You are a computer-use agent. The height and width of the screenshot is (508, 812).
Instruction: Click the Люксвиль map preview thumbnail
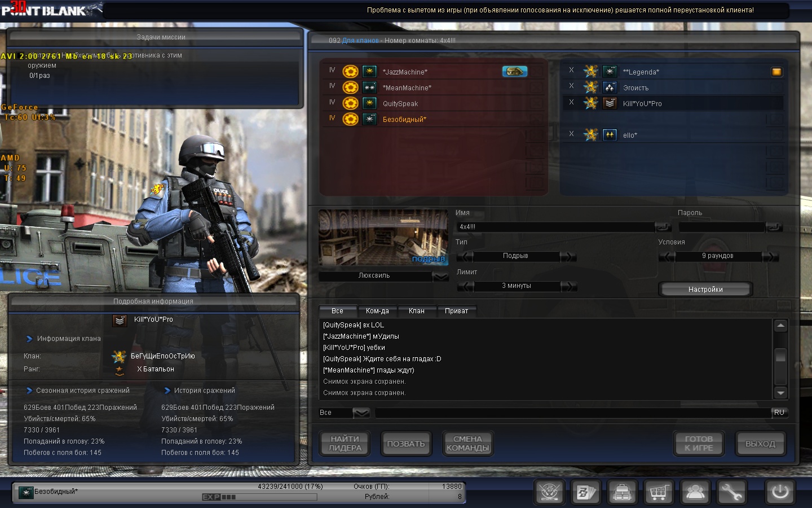pyautogui.click(x=383, y=238)
